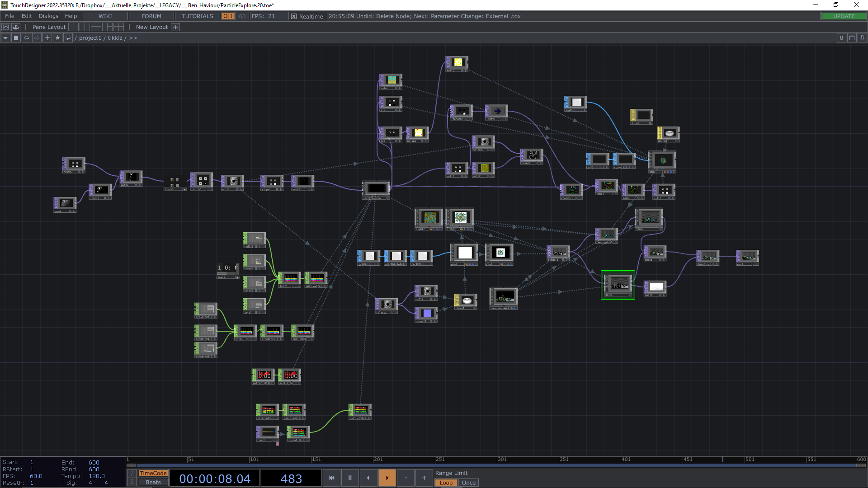Open the Edit menu
Viewport: 868px width, 488px height.
27,16
